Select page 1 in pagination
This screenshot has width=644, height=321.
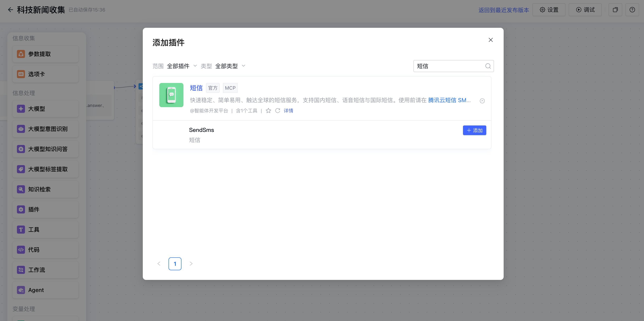[x=175, y=263]
